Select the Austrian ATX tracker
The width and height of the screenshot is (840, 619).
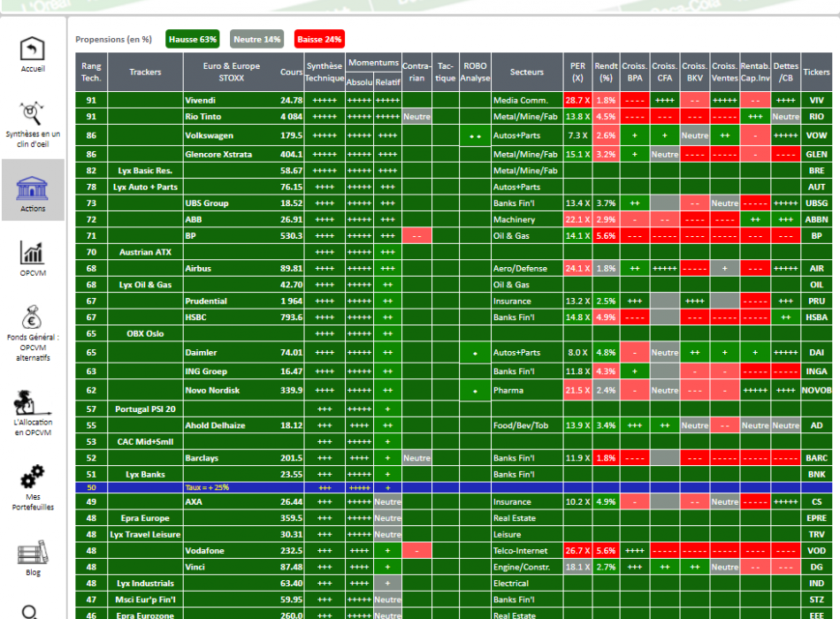point(145,252)
